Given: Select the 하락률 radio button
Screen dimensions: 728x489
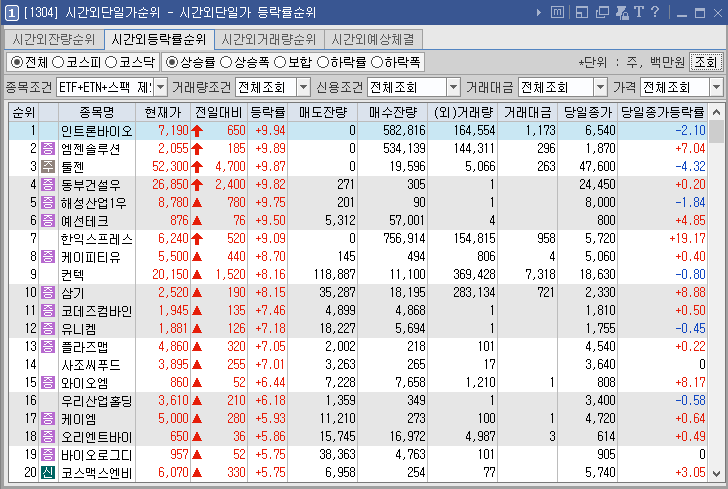Looking at the screenshot, I should (323, 62).
